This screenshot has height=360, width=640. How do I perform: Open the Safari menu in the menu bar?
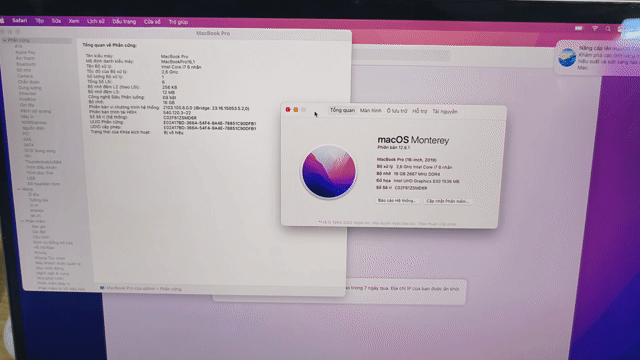pos(19,20)
